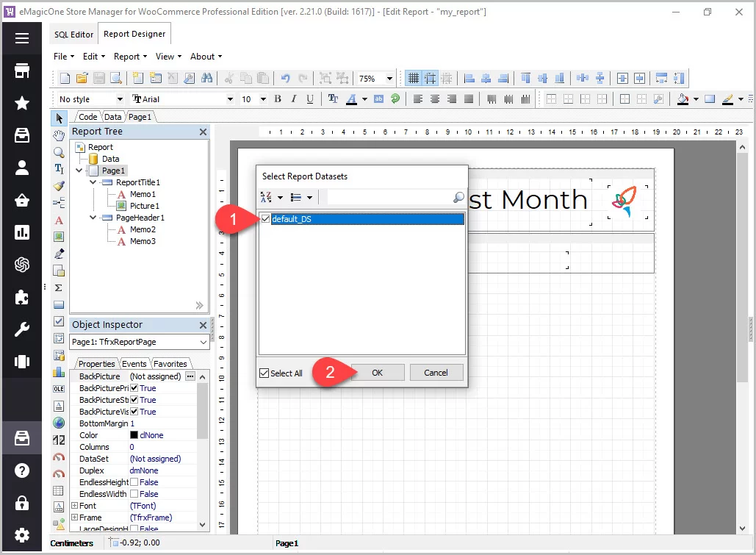This screenshot has width=756, height=555.
Task: Click the sort A-Z icon in dialog
Action: [x=267, y=197]
